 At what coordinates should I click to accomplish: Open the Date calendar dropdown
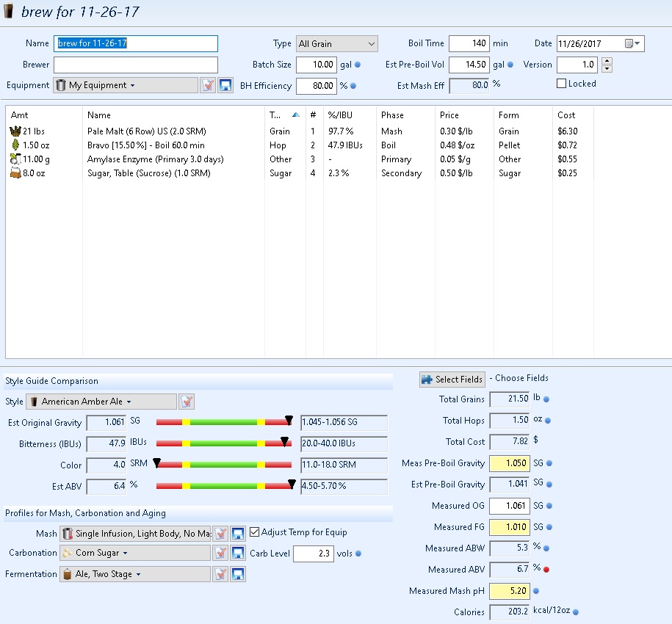632,43
